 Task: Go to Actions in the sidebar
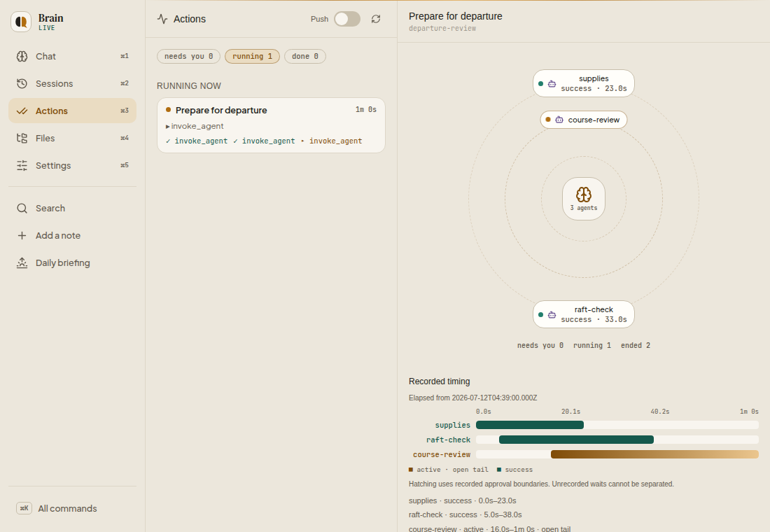72,111
